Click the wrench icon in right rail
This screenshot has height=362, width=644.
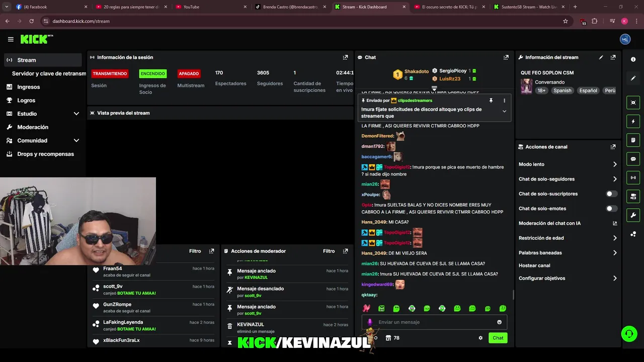pyautogui.click(x=633, y=215)
